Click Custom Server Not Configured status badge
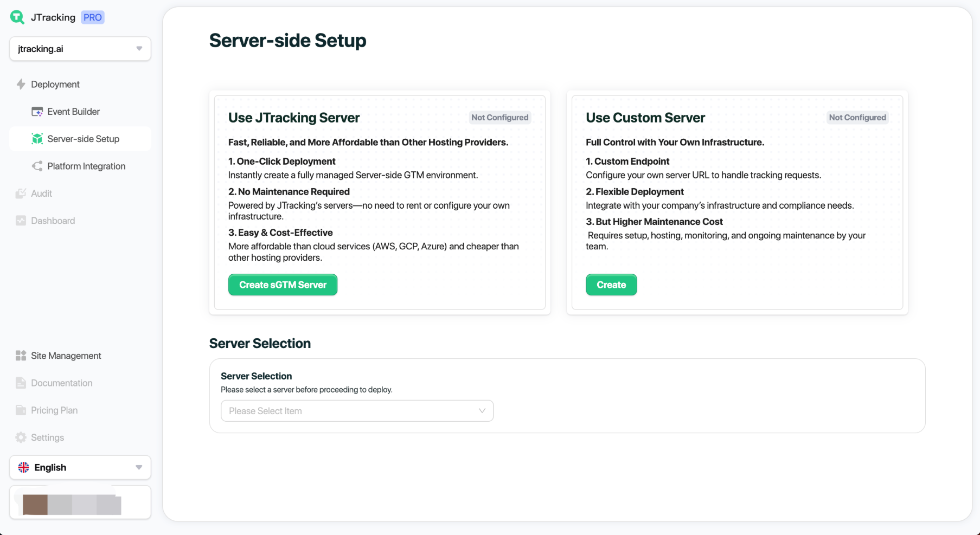The height and width of the screenshot is (535, 980). pos(857,118)
